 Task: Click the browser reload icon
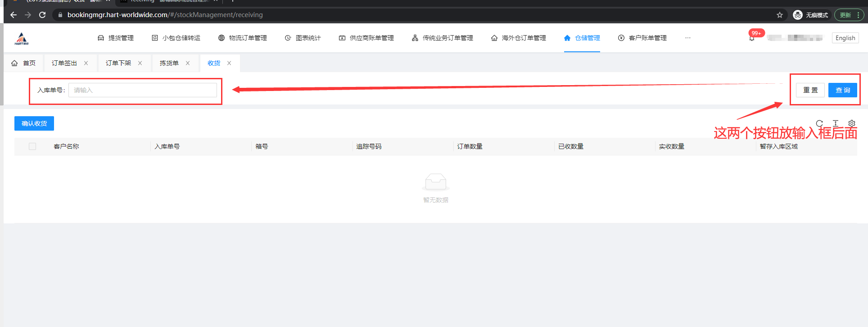click(x=42, y=15)
